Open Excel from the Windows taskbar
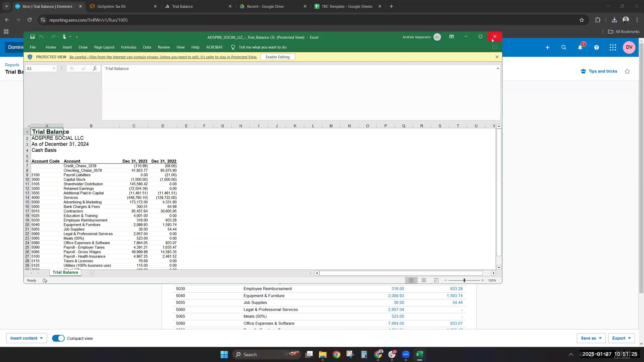 point(419,354)
